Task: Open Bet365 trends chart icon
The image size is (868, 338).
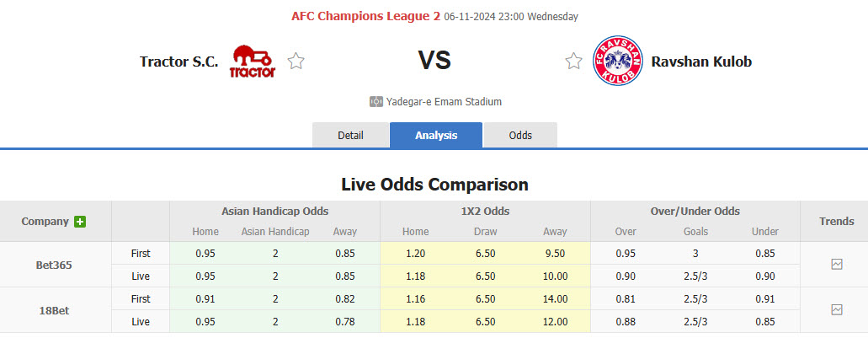Action: point(836,264)
